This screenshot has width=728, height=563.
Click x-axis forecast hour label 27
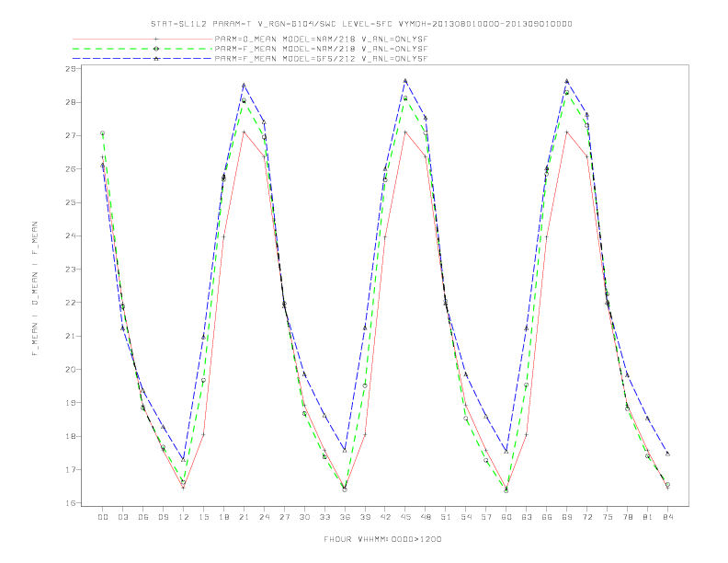pyautogui.click(x=284, y=517)
